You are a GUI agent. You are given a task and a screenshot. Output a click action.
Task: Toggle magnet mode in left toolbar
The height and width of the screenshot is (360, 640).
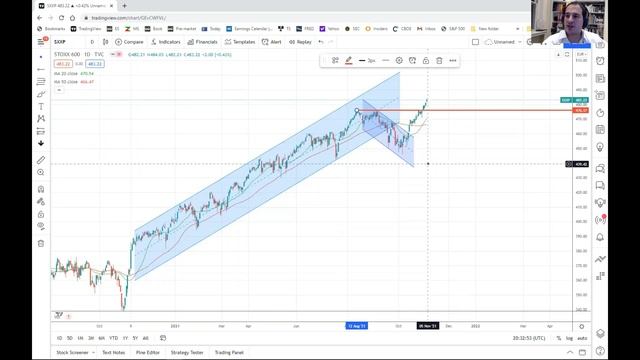click(x=41, y=189)
